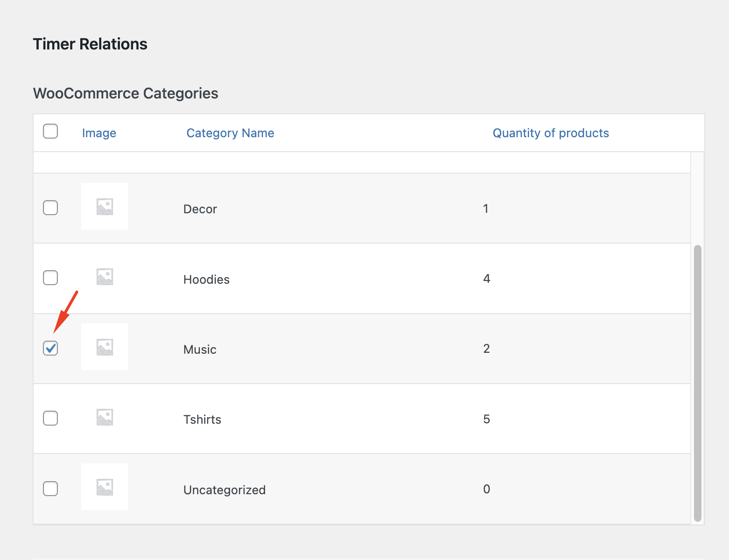Image resolution: width=729 pixels, height=560 pixels.
Task: Check the Hoodies category checkbox
Action: pos(50,278)
